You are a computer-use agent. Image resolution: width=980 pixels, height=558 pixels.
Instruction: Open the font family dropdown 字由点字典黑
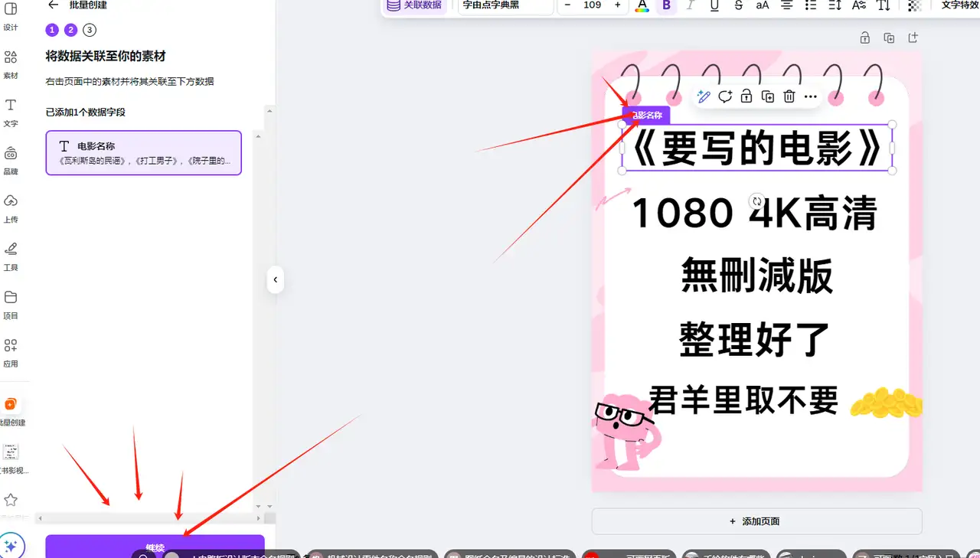pyautogui.click(x=505, y=5)
